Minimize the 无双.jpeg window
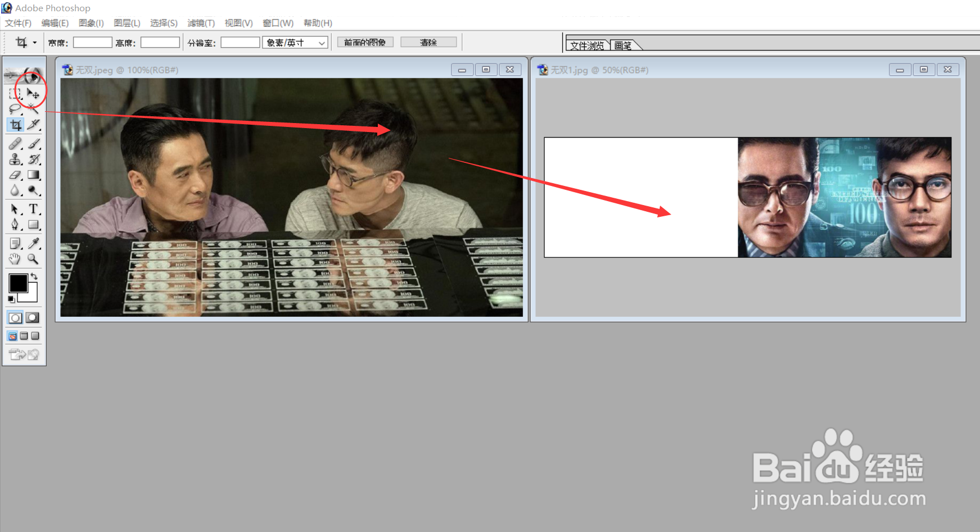Screen dimensions: 980x532 (462, 70)
